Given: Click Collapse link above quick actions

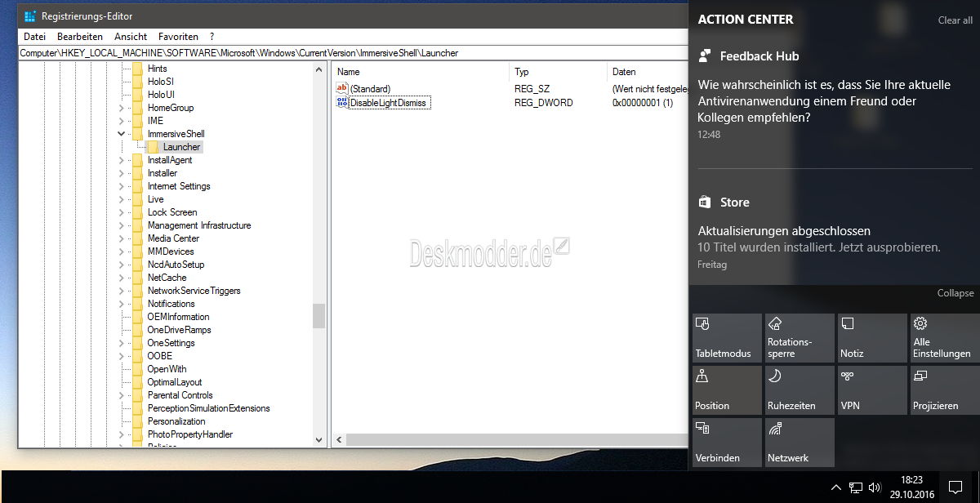Looking at the screenshot, I should [955, 293].
